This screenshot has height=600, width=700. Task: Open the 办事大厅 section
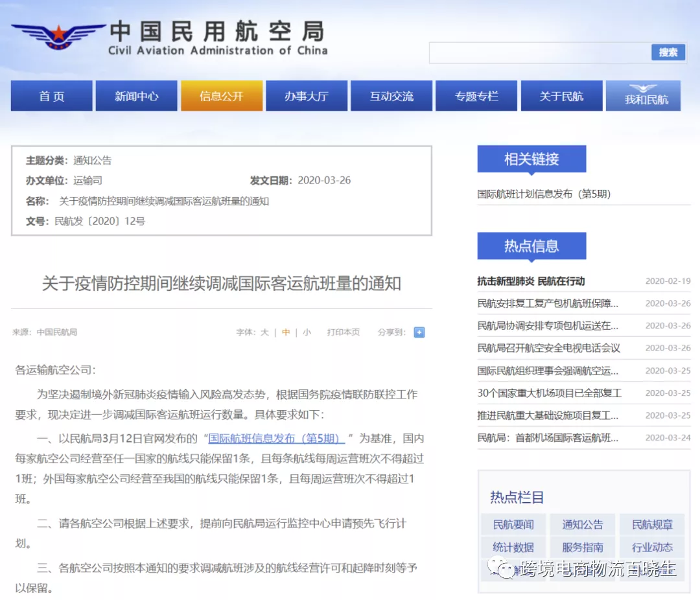307,95
